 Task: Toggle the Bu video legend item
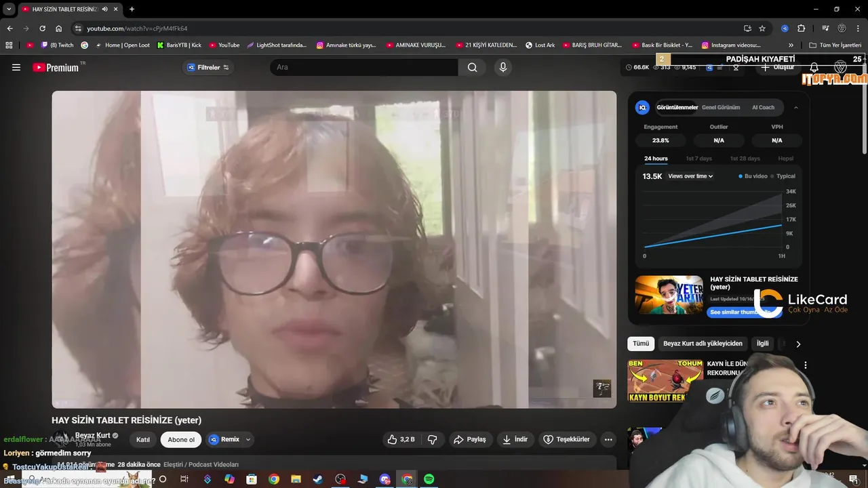point(753,176)
